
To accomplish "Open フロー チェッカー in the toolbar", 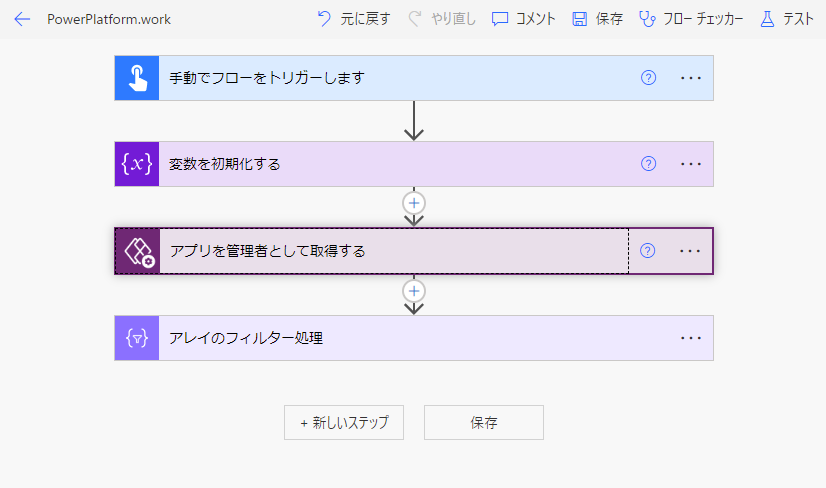I will pyautogui.click(x=691, y=19).
